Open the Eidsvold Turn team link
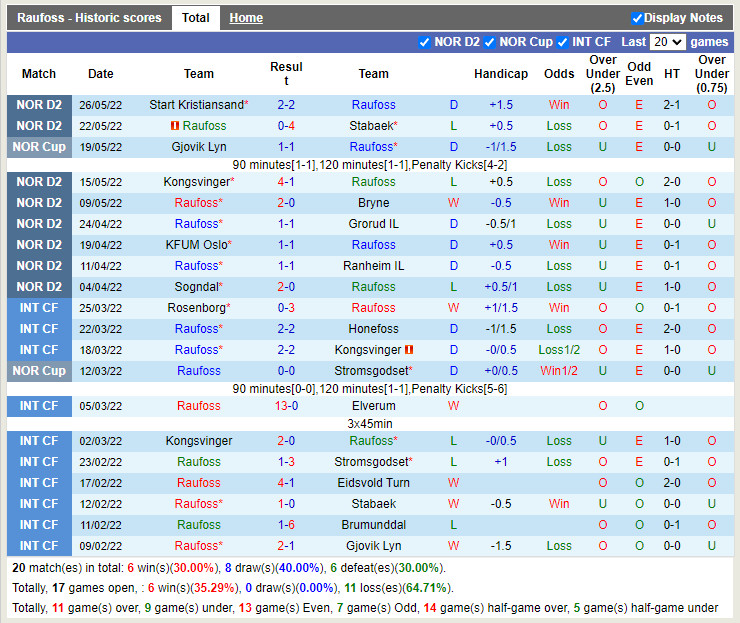740x623 pixels. tap(373, 483)
